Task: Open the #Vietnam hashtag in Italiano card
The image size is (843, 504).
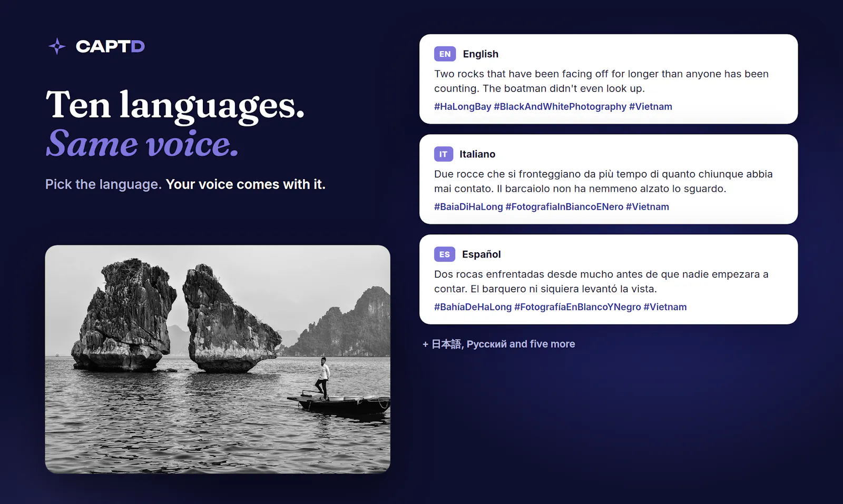Action: pyautogui.click(x=648, y=206)
